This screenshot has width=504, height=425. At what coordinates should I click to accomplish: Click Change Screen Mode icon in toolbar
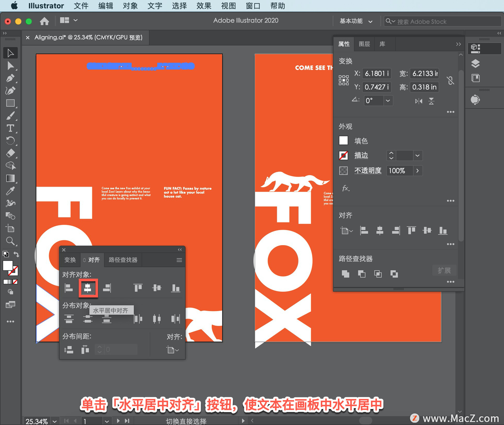[x=10, y=305]
